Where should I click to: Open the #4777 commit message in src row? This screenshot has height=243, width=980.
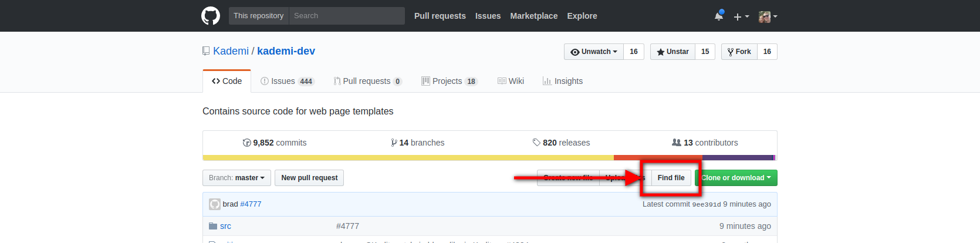click(x=347, y=226)
